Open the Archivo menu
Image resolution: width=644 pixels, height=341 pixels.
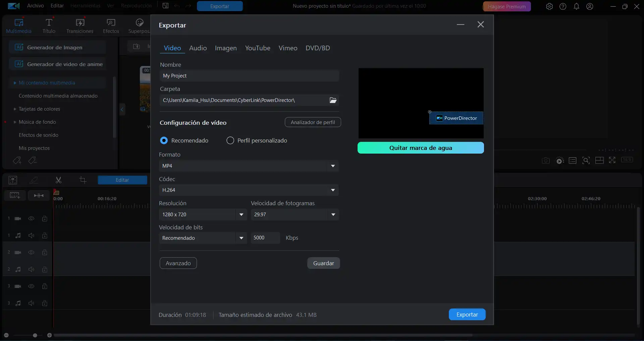36,6
